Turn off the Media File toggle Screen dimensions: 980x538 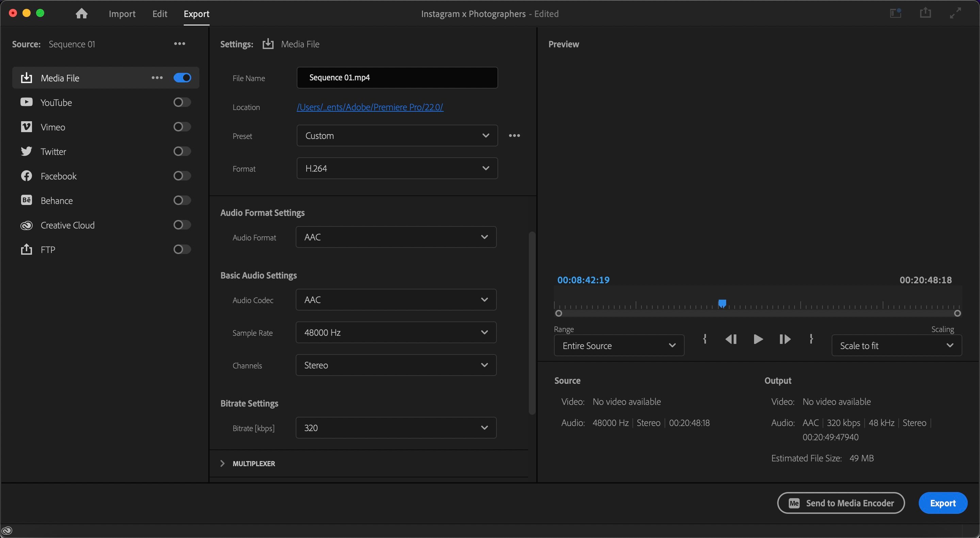182,78
